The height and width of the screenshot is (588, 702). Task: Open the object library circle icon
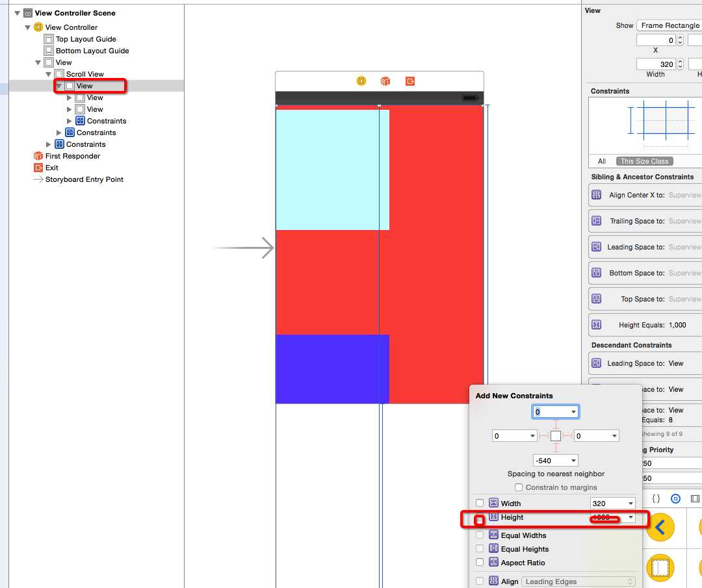coord(675,498)
